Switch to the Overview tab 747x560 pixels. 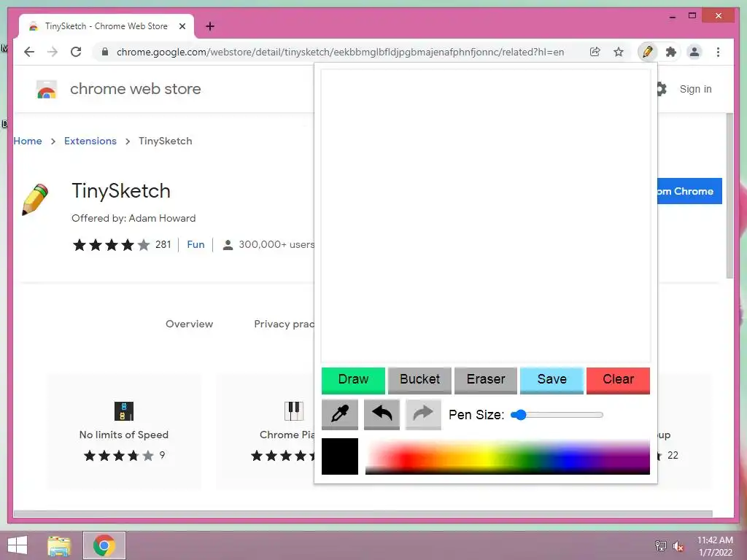189,324
